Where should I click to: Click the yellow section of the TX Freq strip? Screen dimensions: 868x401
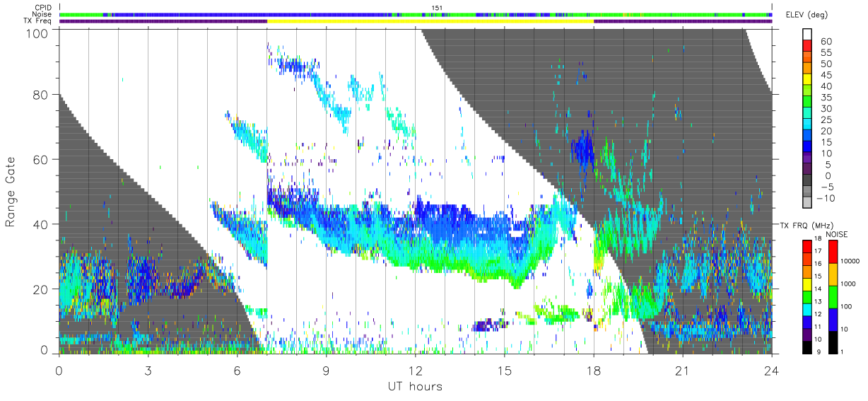(x=430, y=21)
